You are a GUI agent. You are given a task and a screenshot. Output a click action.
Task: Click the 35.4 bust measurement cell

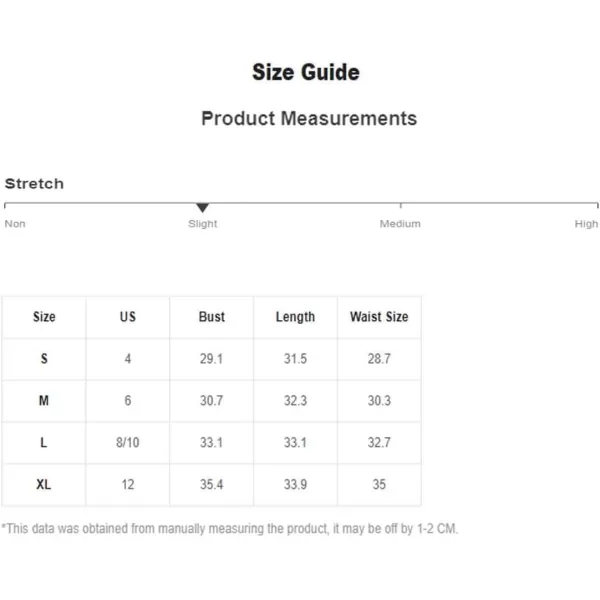click(x=212, y=485)
